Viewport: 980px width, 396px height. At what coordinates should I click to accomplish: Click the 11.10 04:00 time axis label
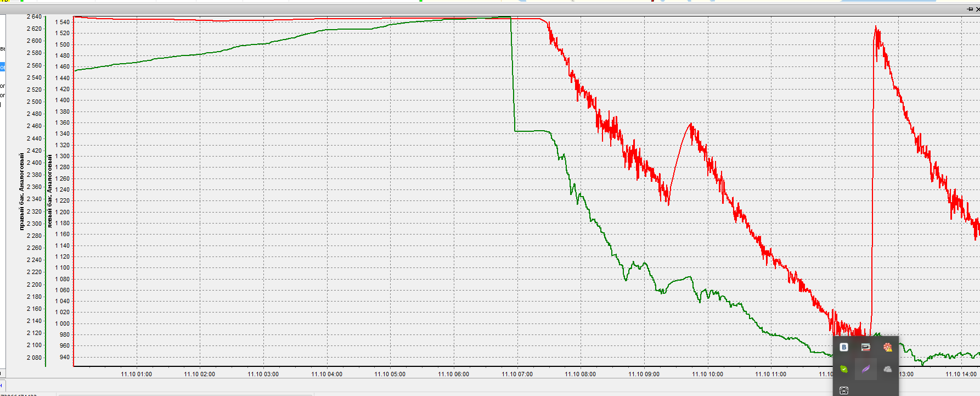pyautogui.click(x=326, y=374)
